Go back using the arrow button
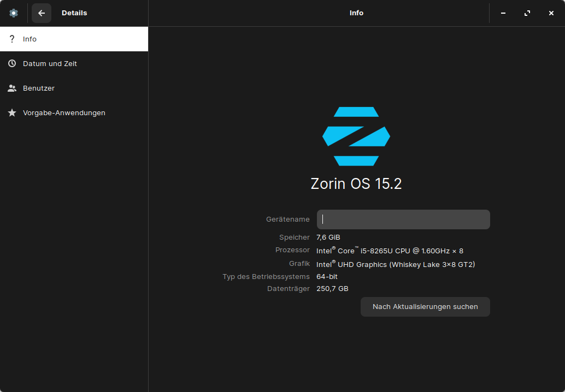The height and width of the screenshot is (392, 565). tap(42, 13)
